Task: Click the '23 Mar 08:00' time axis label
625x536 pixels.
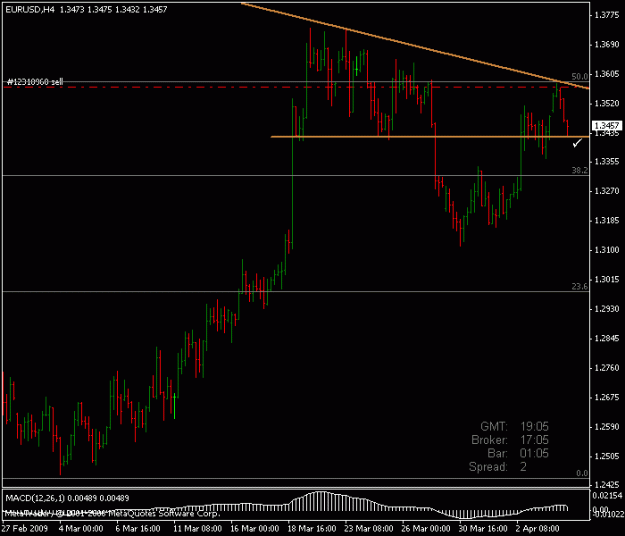Action: click(x=369, y=529)
